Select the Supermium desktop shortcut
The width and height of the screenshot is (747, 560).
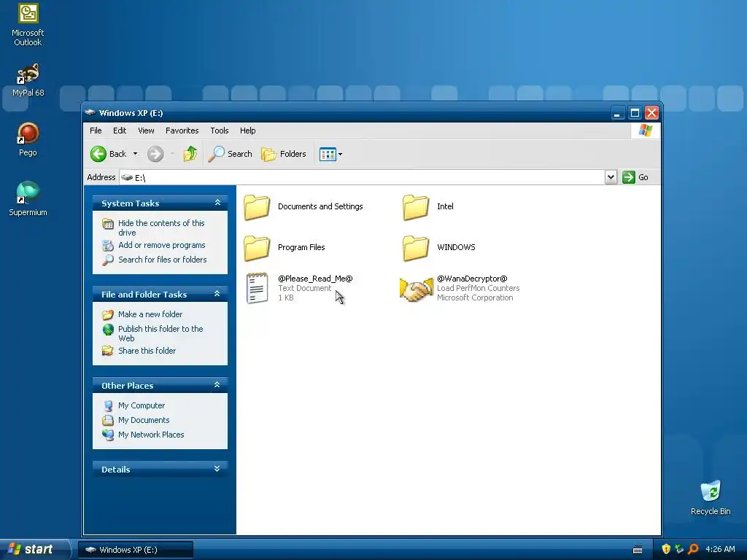[x=28, y=199]
